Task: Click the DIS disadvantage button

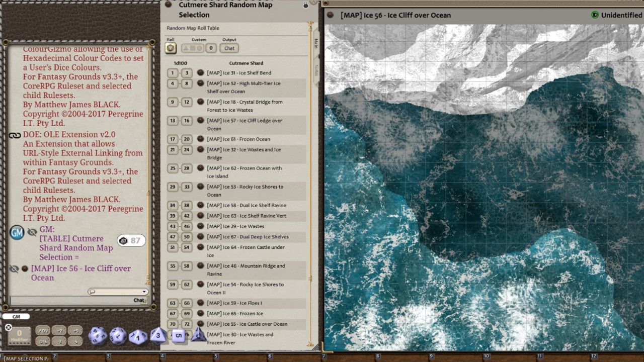Action: click(43, 341)
